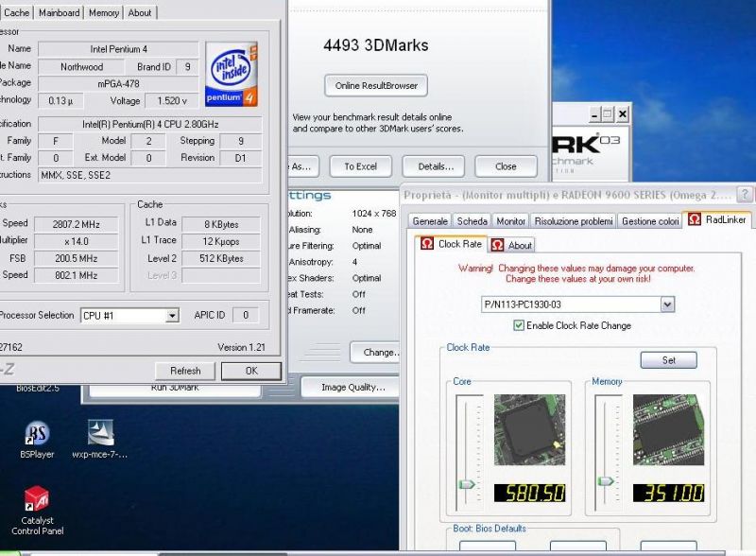This screenshot has height=556, width=756.
Task: Open the BSPlayer desktop shortcut
Action: pos(37,435)
